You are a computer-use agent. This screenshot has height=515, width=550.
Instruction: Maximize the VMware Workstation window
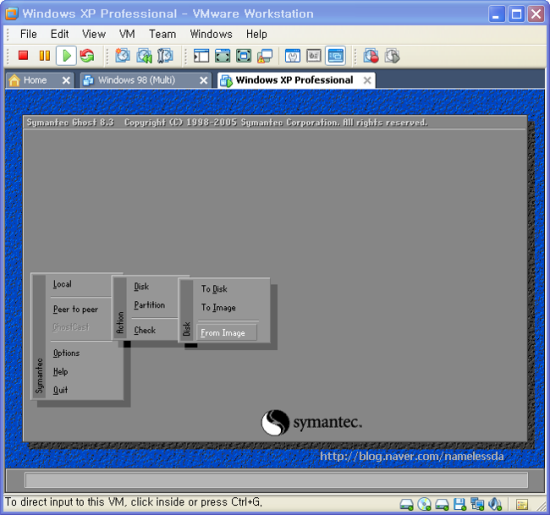click(x=516, y=14)
